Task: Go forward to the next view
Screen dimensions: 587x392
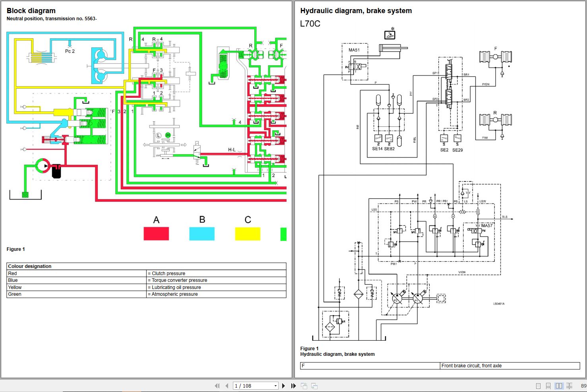Action: pos(314,386)
